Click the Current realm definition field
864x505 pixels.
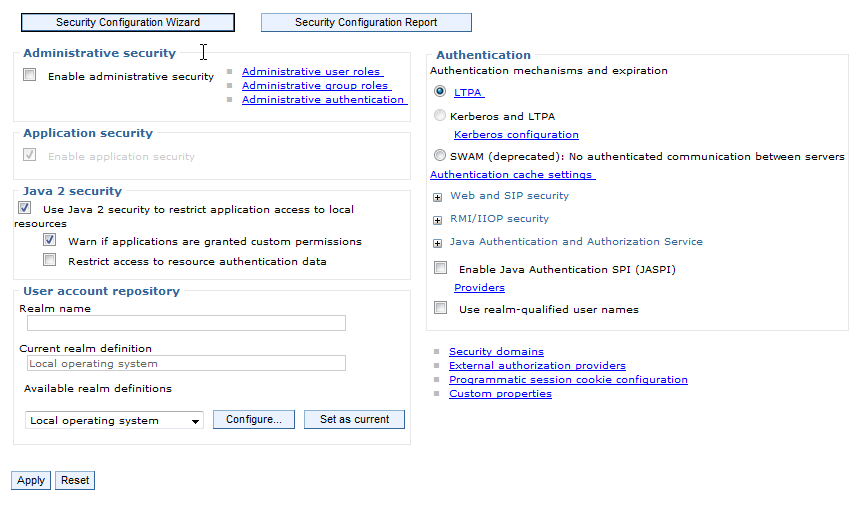pyautogui.click(x=186, y=363)
